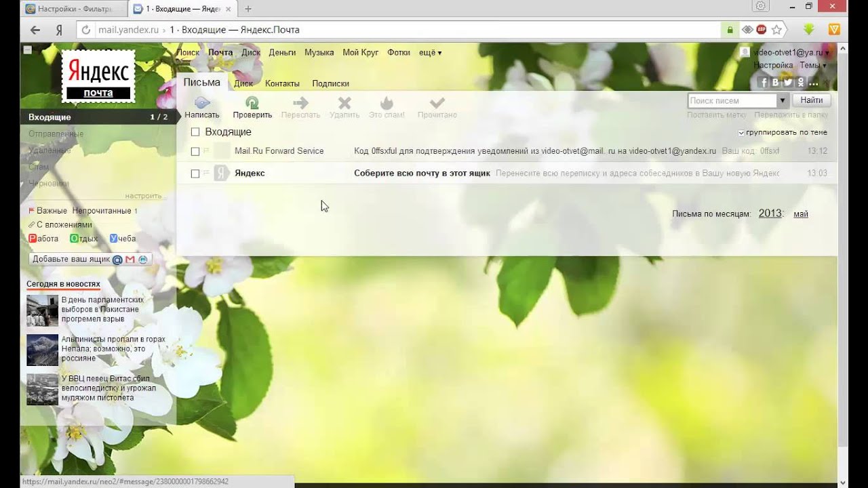Image resolution: width=868 pixels, height=488 pixels.
Task: Select the Отдых green label
Action: [83, 239]
